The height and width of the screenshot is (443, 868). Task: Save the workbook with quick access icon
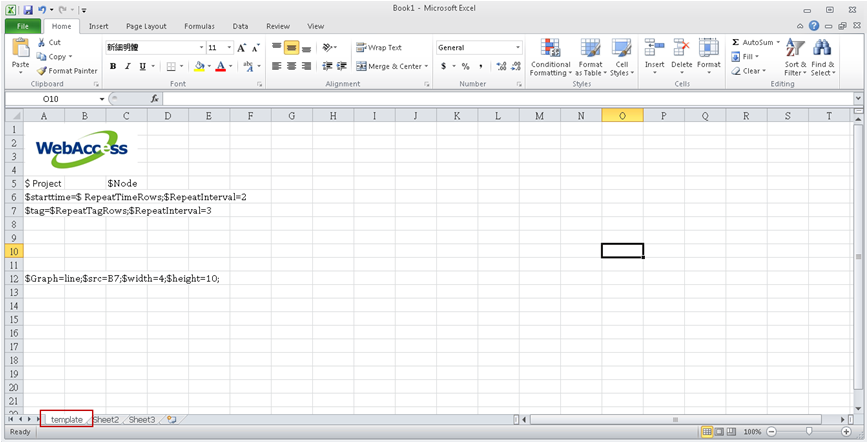point(28,9)
